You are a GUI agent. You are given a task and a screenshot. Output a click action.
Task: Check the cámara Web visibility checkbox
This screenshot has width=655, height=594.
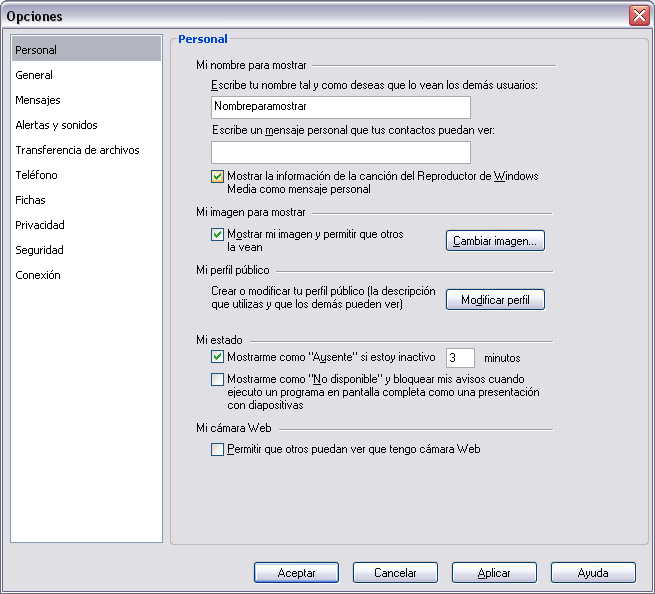217,449
